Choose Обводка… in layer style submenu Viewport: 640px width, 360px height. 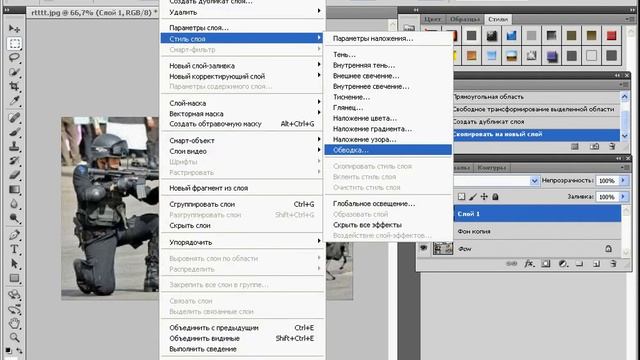(x=388, y=150)
